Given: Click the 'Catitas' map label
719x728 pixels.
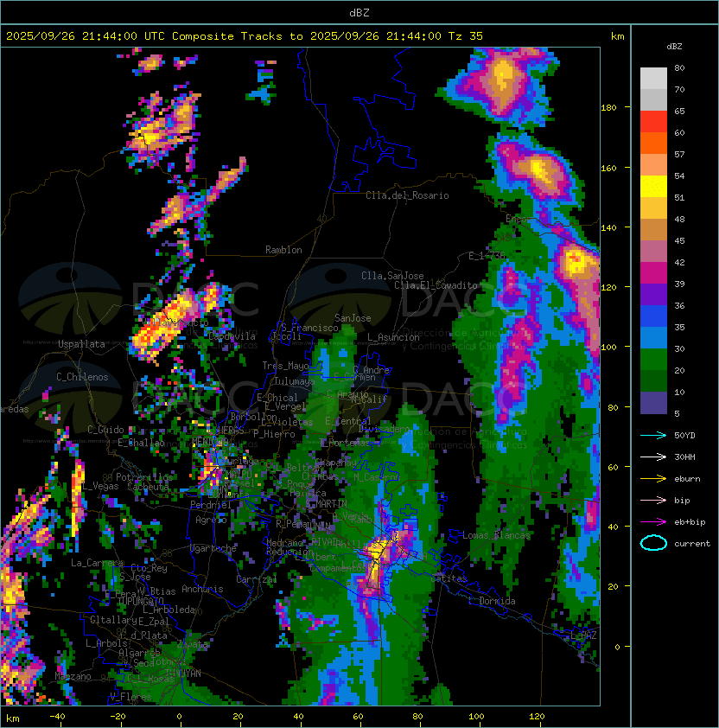Looking at the screenshot, I should click(449, 578).
